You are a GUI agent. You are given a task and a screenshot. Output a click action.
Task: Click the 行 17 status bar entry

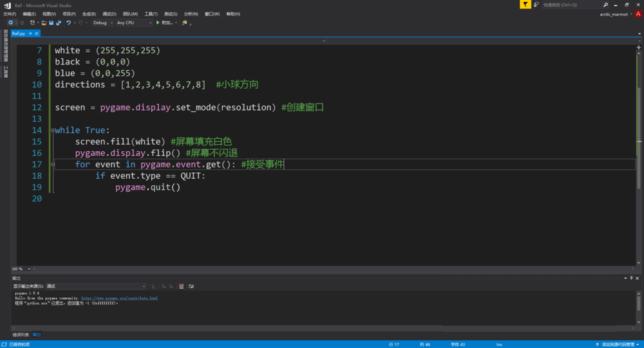(x=394, y=345)
